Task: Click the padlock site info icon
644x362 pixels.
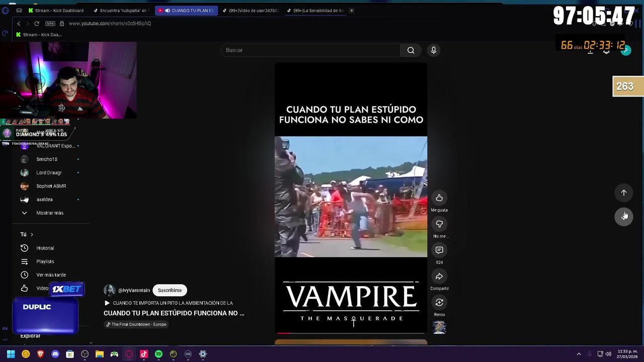Action: [62, 24]
